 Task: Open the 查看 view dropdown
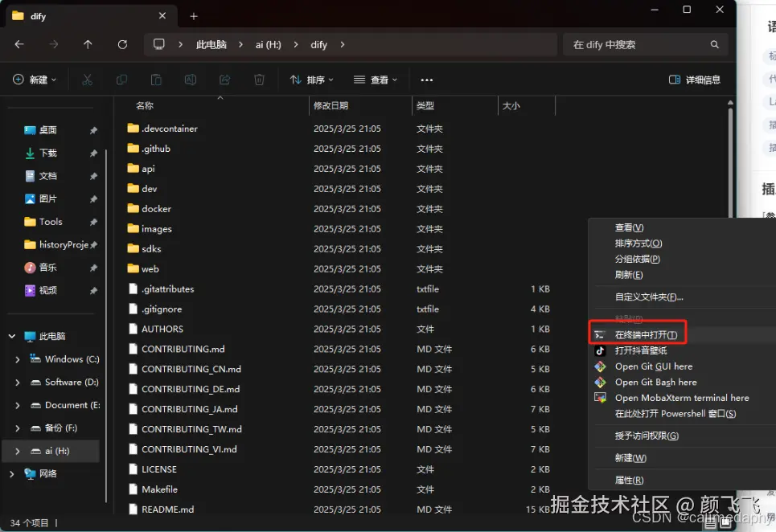(374, 80)
